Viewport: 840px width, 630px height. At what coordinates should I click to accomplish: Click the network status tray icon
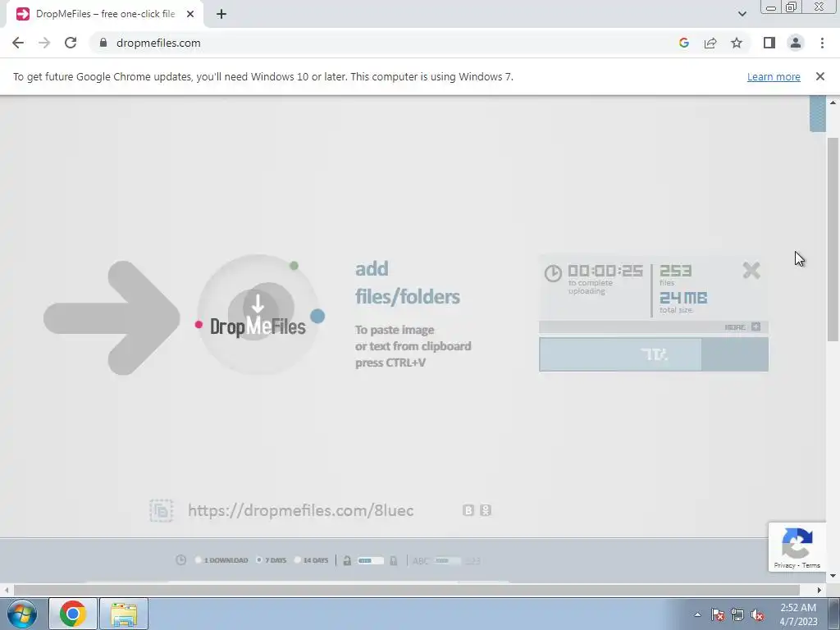(x=737, y=614)
